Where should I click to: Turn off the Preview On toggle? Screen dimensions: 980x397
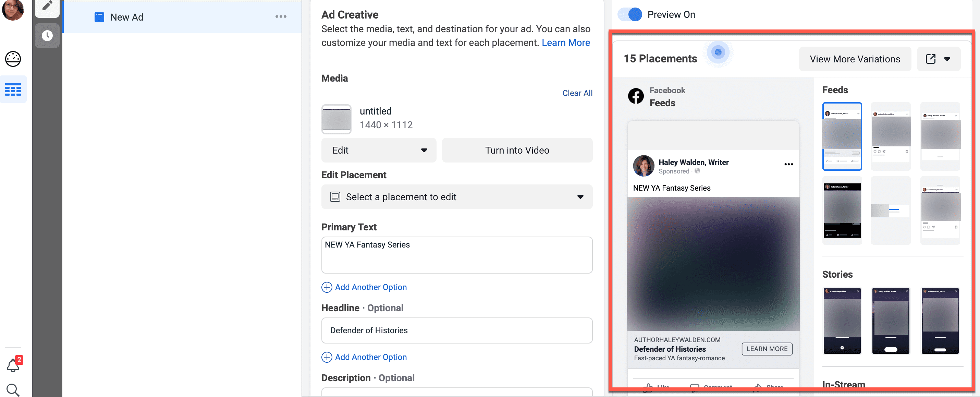click(630, 14)
